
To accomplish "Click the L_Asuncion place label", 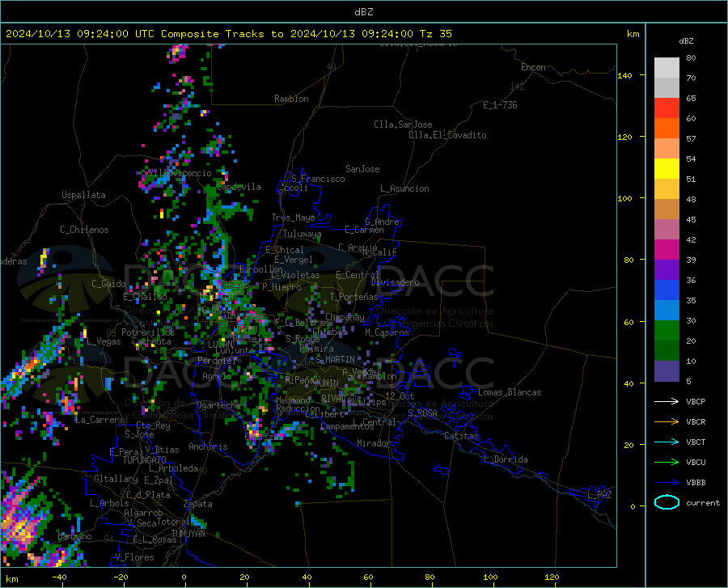I will tap(404, 188).
